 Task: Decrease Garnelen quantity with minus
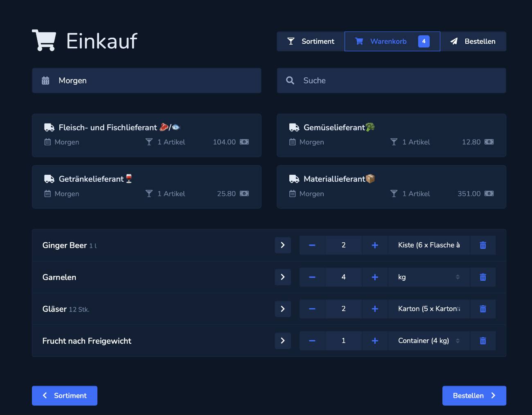pyautogui.click(x=312, y=277)
